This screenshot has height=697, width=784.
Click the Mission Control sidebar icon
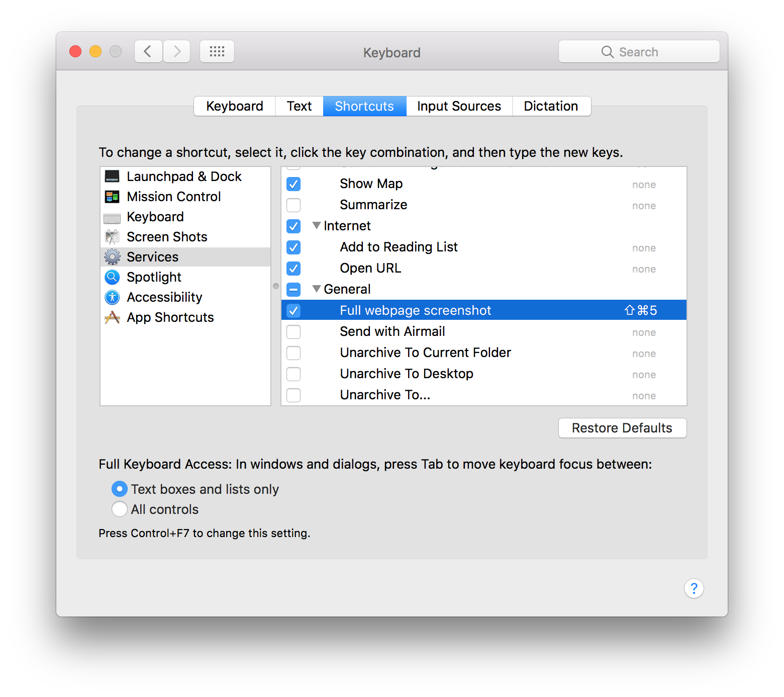click(x=112, y=197)
